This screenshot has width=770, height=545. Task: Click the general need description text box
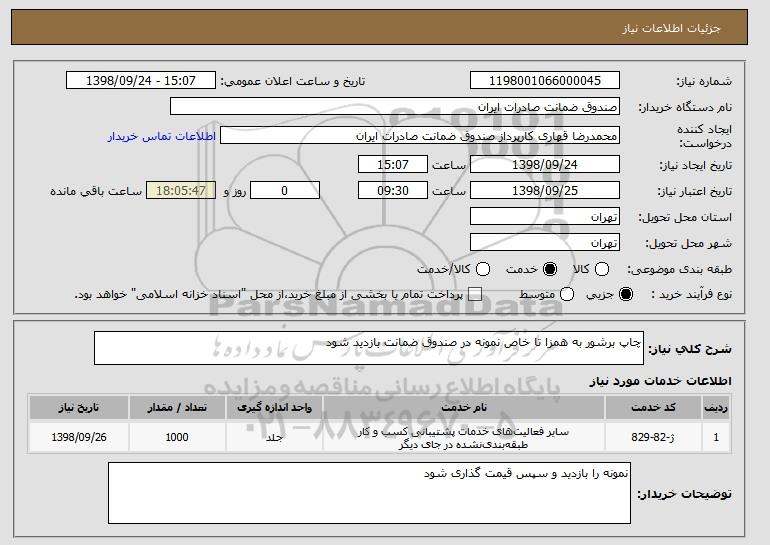click(369, 348)
